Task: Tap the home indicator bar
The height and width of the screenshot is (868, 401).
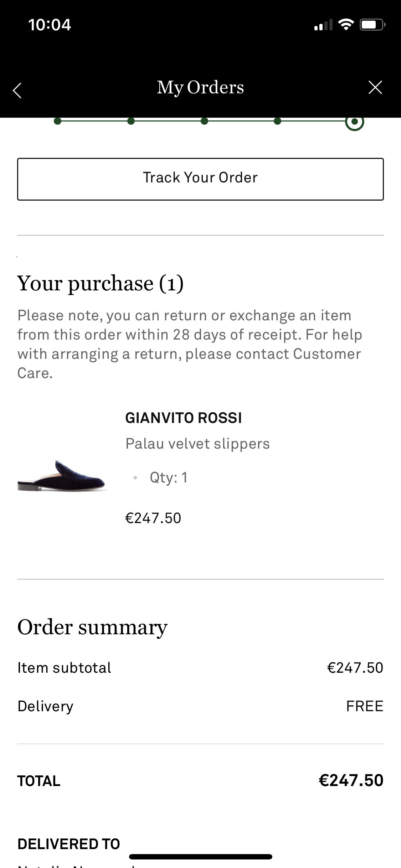Action: [x=200, y=857]
